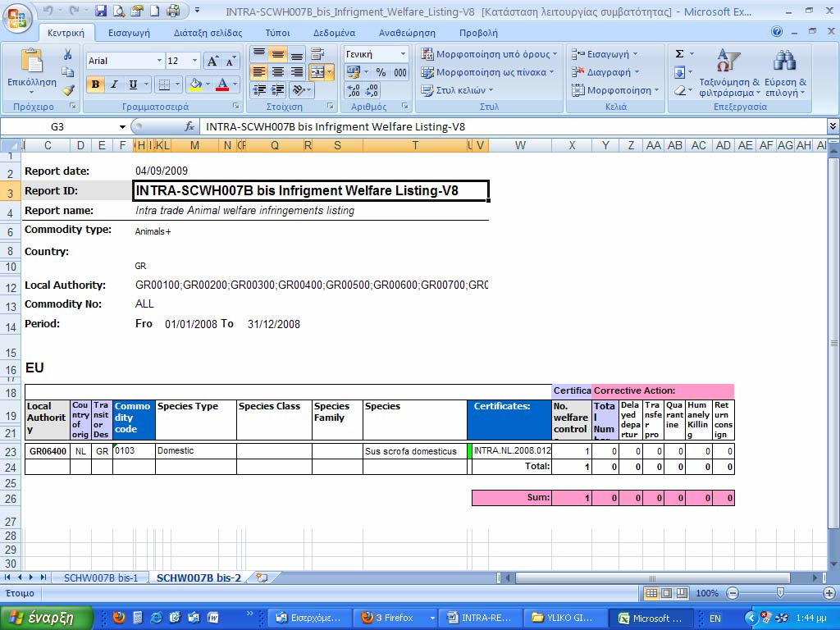The height and width of the screenshot is (630, 840).
Task: Click the zoom slider handle
Action: (x=781, y=593)
